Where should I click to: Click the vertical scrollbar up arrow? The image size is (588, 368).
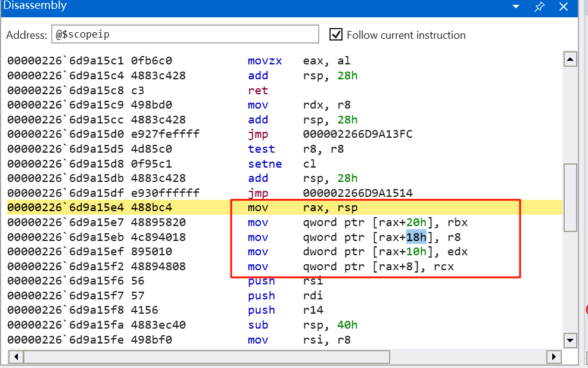(570, 60)
